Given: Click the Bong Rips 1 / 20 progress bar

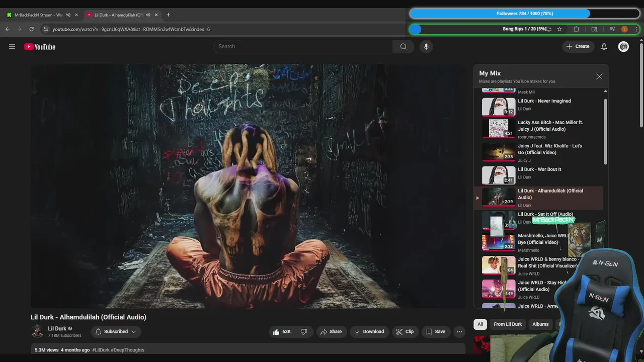Looking at the screenshot, I should point(525,29).
